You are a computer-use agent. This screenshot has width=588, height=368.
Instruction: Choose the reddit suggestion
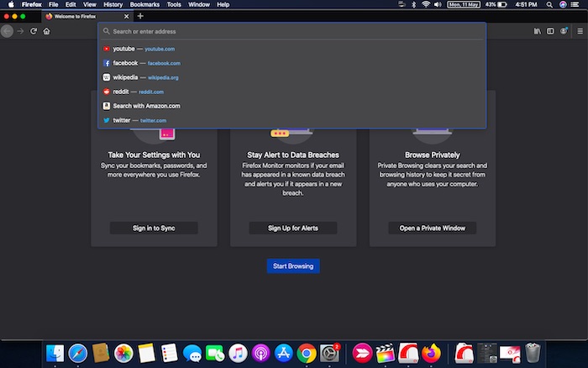click(x=291, y=92)
